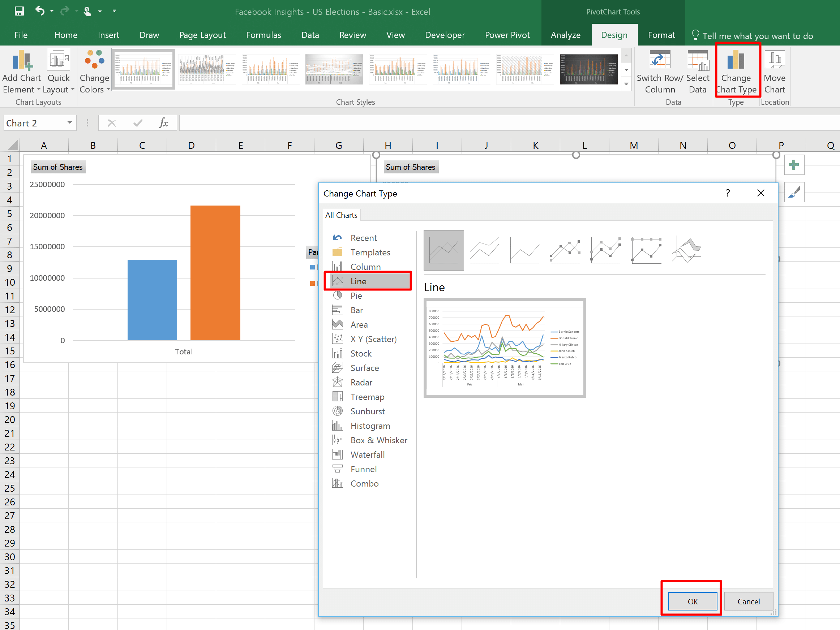
Task: Open Customize Quick Access Toolbar dropdown
Action: coord(114,11)
